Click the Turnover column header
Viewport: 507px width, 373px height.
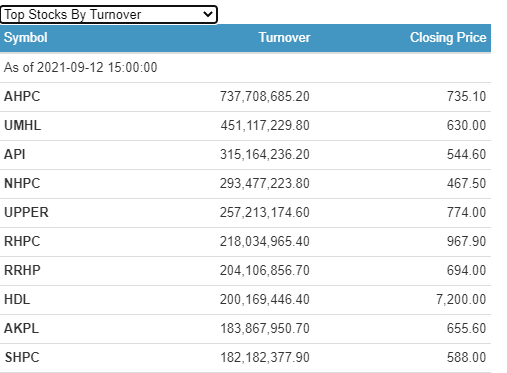tap(284, 37)
